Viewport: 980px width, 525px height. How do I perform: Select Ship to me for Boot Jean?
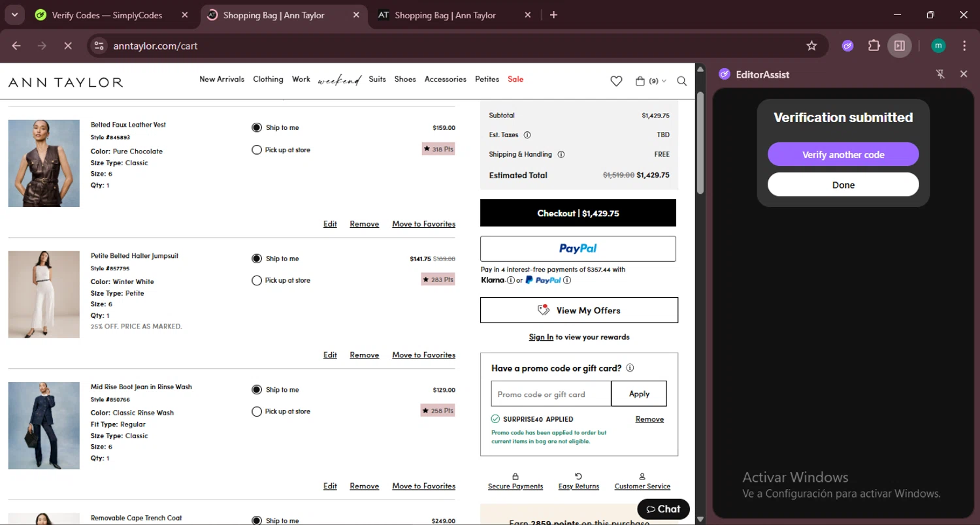pyautogui.click(x=257, y=390)
